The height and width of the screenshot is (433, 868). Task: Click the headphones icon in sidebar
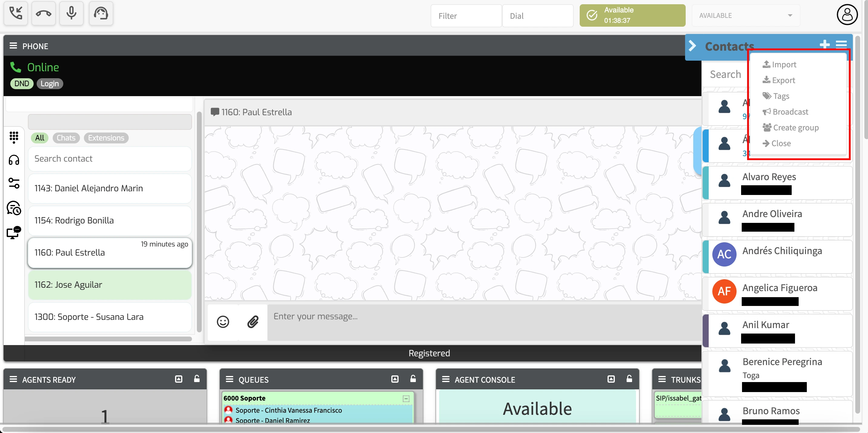point(14,160)
